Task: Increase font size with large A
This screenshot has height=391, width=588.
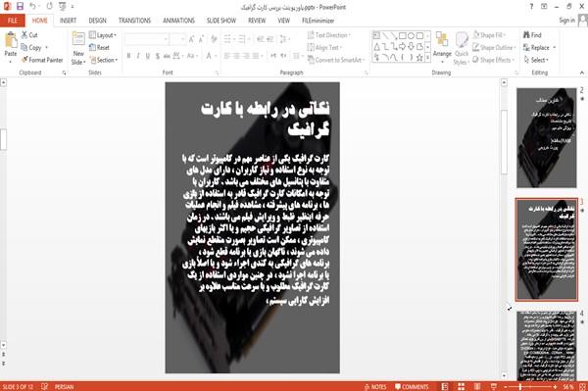Action: 192,39
